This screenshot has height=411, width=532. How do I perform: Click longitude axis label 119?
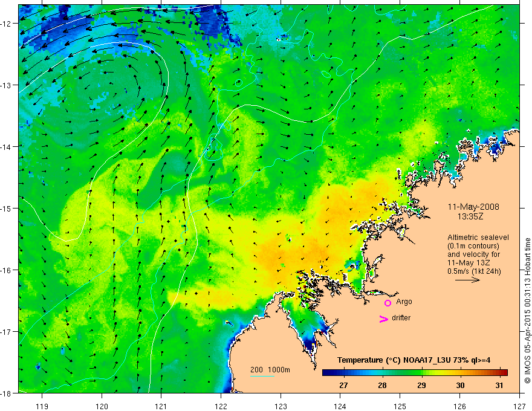(42, 406)
